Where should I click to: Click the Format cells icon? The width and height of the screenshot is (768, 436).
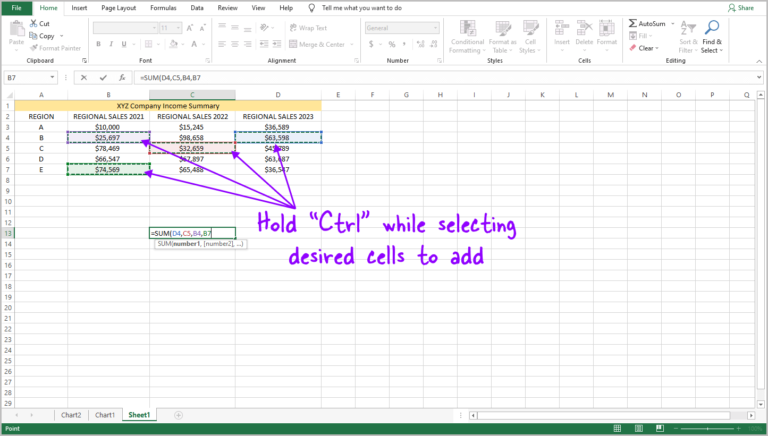pyautogui.click(x=606, y=28)
